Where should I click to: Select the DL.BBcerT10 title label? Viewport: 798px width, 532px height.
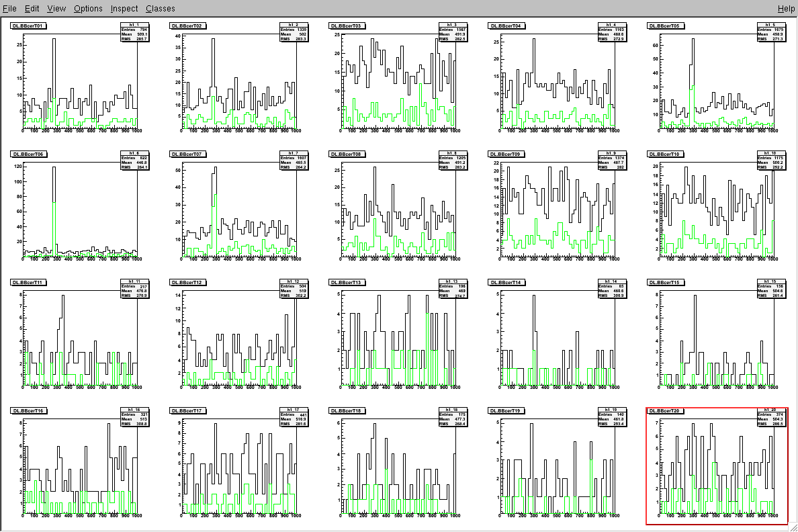click(664, 154)
